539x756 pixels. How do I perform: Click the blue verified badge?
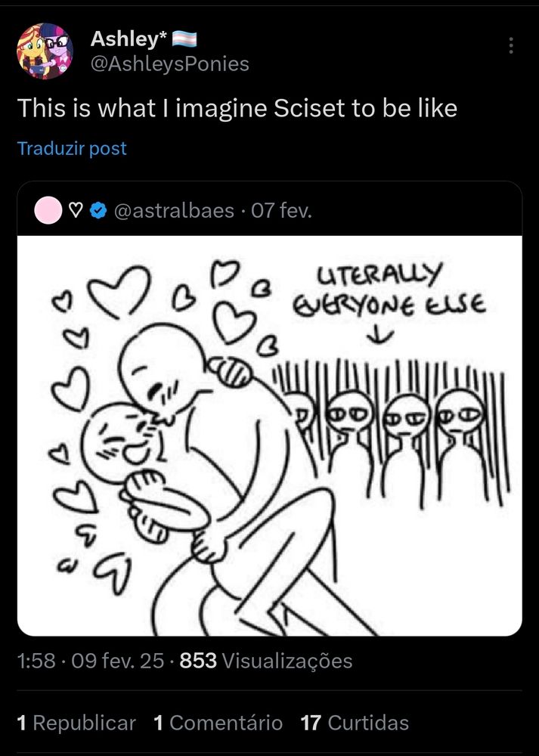click(98, 211)
